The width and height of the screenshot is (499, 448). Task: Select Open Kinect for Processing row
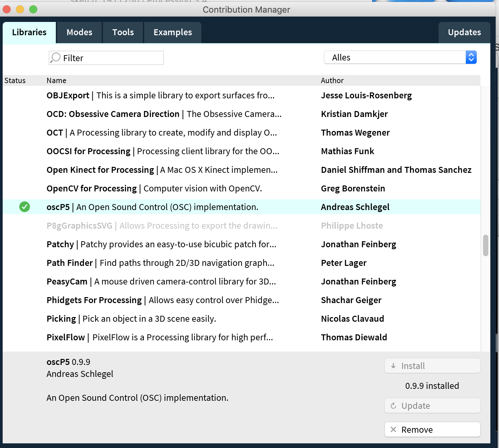[242, 170]
